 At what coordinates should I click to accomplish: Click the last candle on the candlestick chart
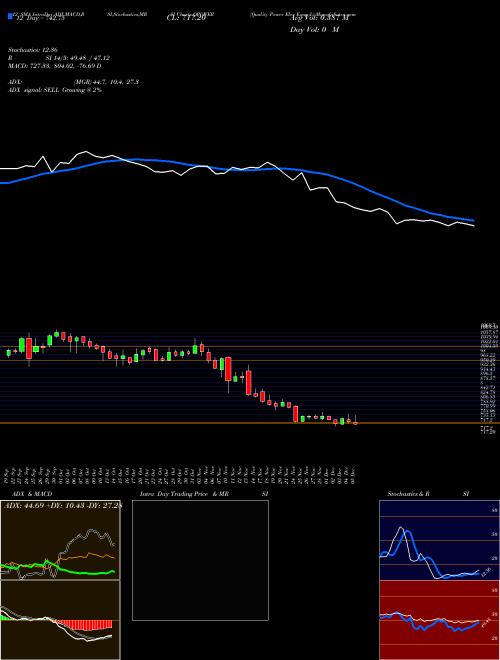click(x=355, y=423)
